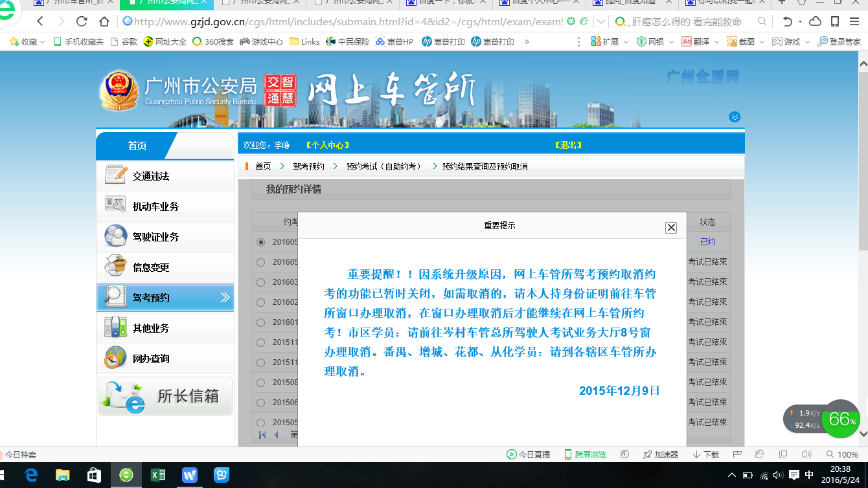Open the Windows Store taskbar icon
Viewport: 868px width, 488px height.
(x=95, y=475)
